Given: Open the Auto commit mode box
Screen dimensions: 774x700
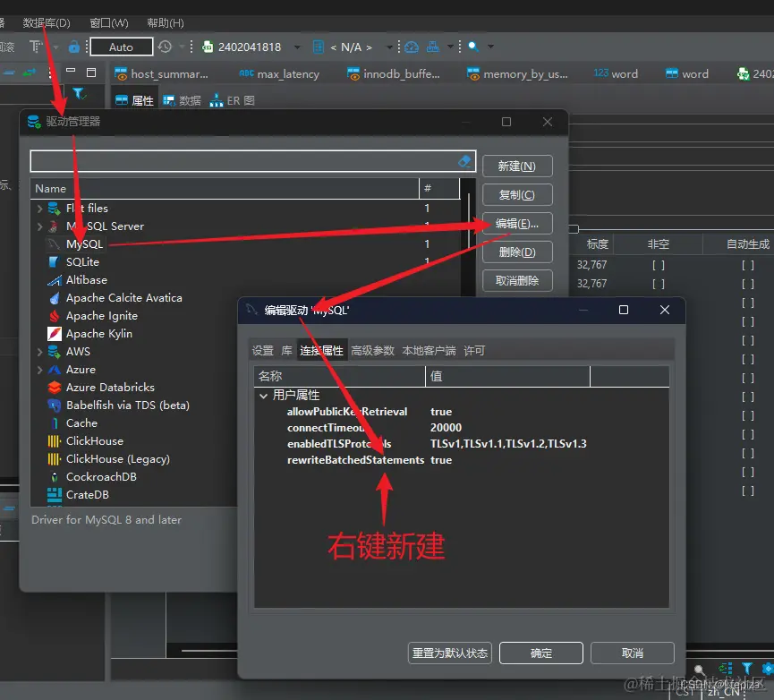Looking at the screenshot, I should [x=122, y=47].
